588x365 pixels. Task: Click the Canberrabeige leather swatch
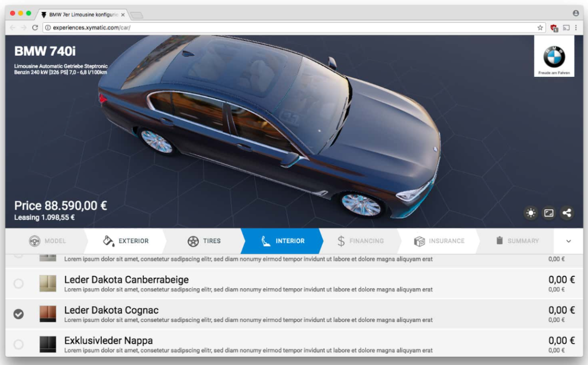(47, 284)
